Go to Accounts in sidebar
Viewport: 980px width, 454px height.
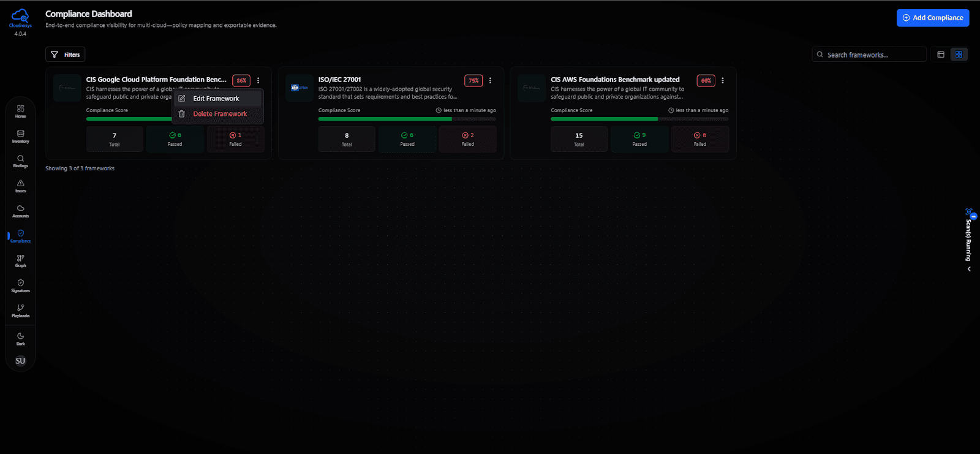pyautogui.click(x=20, y=211)
